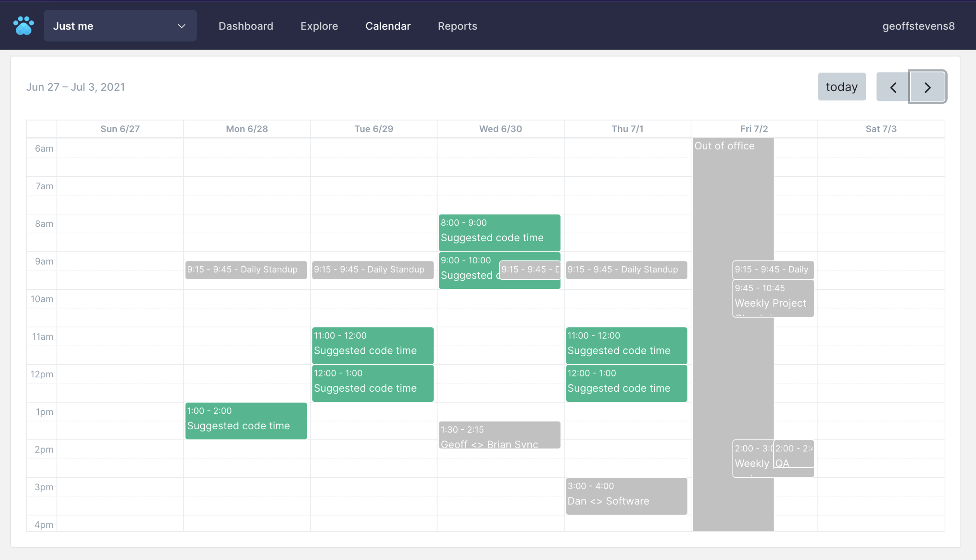Open Monday's 1:00 Suggested code time block
Image resolution: width=976 pixels, height=560 pixels.
click(x=246, y=420)
